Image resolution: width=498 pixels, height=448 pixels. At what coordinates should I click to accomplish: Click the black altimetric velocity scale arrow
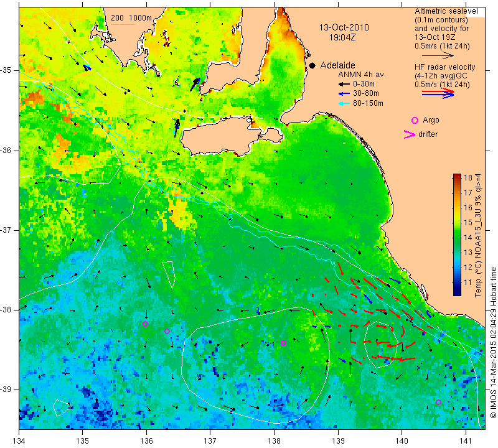click(438, 55)
